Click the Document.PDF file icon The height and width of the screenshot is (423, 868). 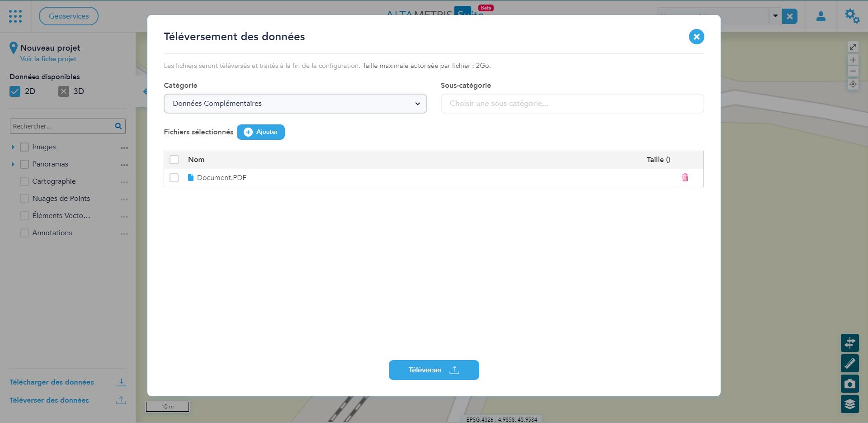(x=190, y=177)
